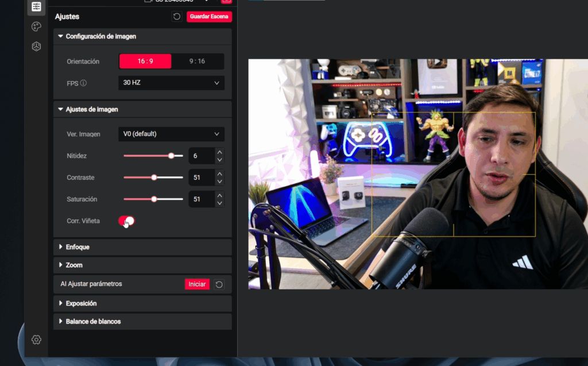Open the adjustments sliders sidebar tab
Image resolution: width=588 pixels, height=366 pixels.
(x=36, y=7)
